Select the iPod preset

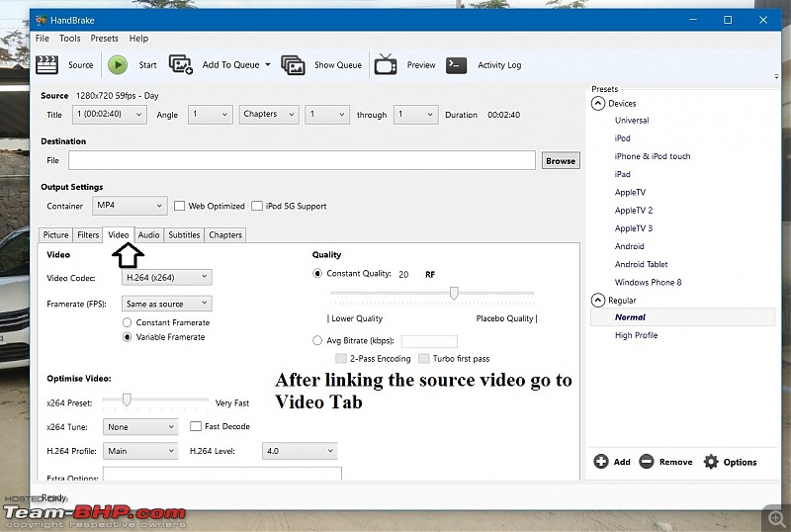(623, 137)
